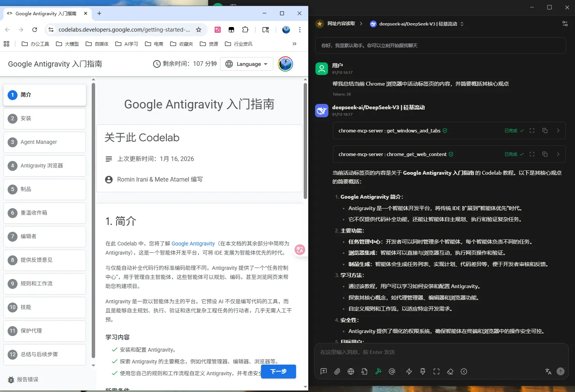Click the translate icon in chat input
Screen dimensions: 575x392
click(548, 371)
